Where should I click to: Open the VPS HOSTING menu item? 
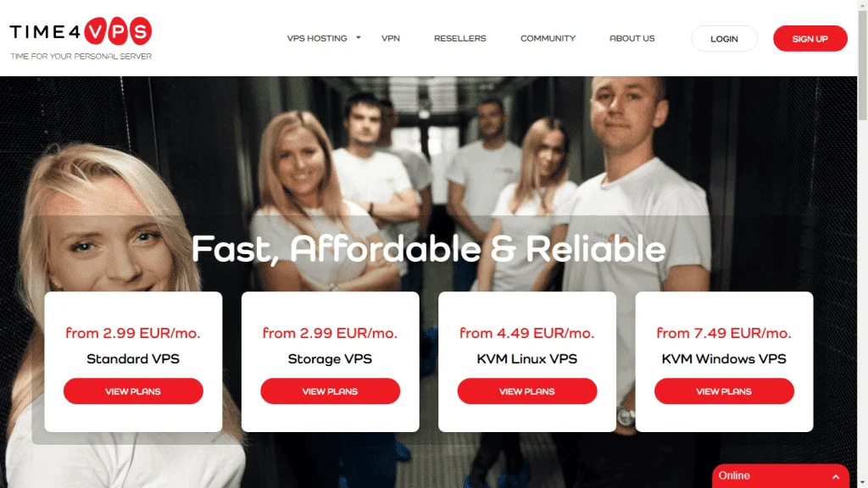[317, 38]
